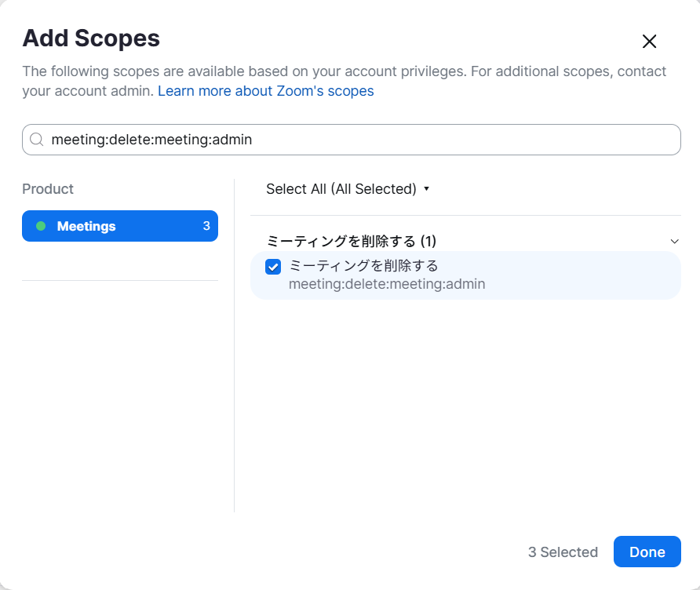
Task: Close the Add Scopes dialog
Action: [x=649, y=42]
